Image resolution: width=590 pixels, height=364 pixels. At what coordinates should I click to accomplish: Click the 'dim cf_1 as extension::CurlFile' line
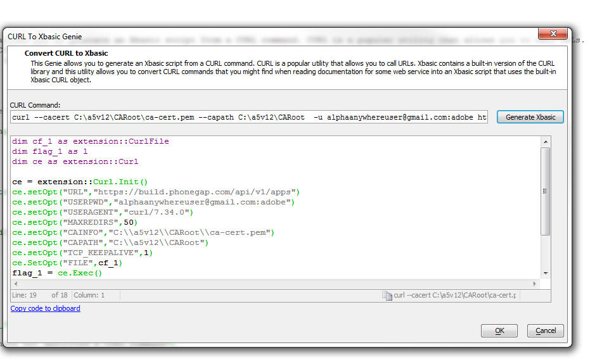tap(90, 141)
